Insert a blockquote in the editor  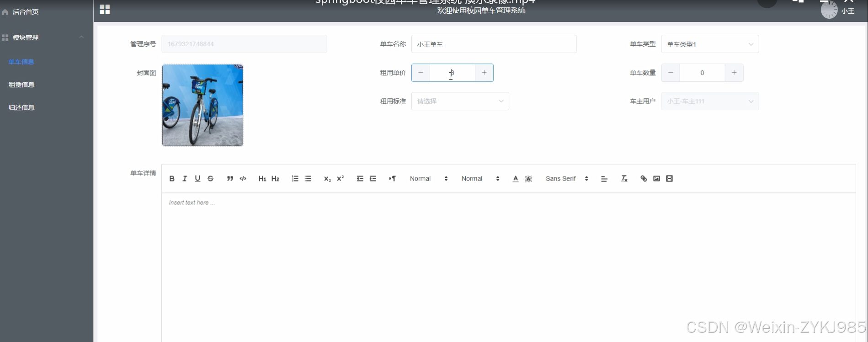(x=230, y=179)
